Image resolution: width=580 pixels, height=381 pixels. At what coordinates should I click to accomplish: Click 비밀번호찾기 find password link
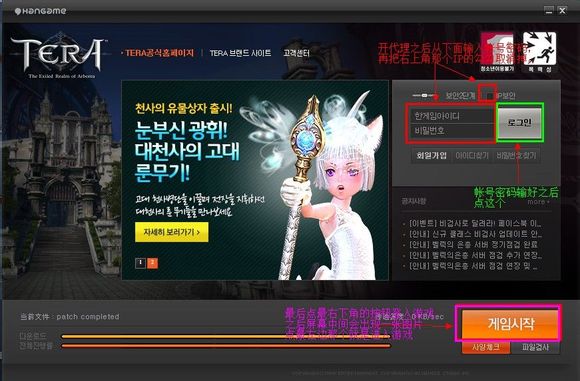516,155
